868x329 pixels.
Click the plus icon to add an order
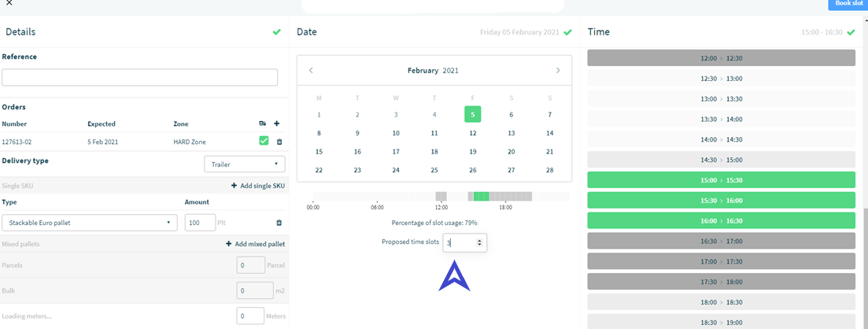(x=277, y=124)
